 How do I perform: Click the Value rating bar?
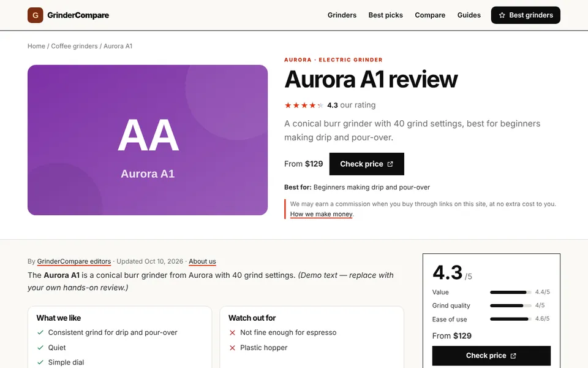510,292
